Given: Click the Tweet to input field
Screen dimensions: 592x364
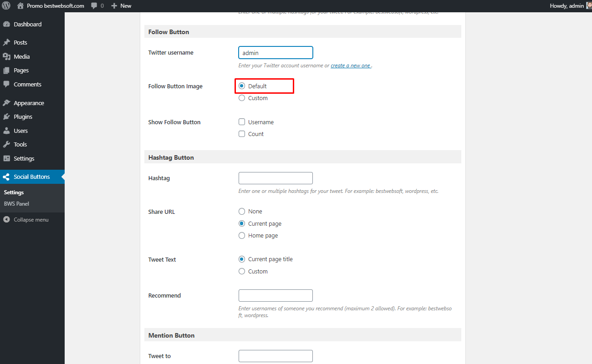Looking at the screenshot, I should pos(276,356).
